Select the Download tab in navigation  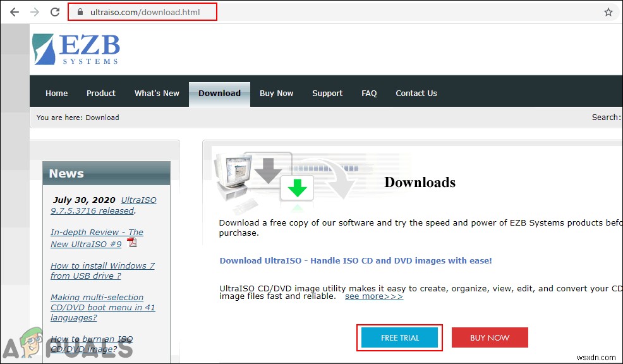click(x=219, y=94)
